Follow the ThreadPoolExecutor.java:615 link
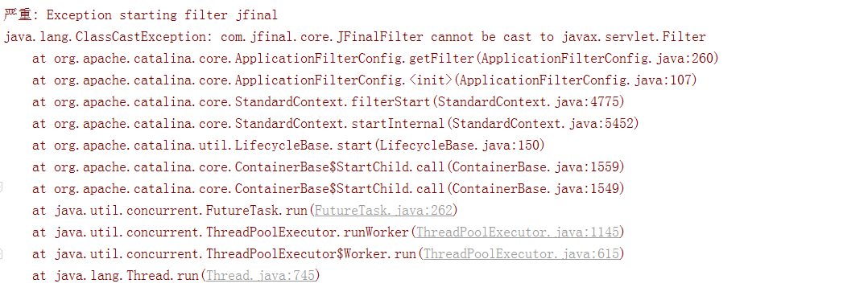 pyautogui.click(x=521, y=253)
